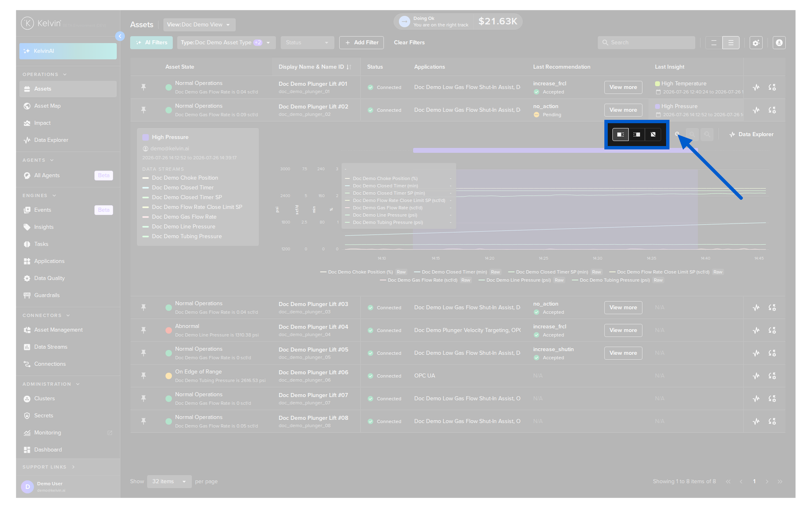Pin the Doc Demo Plunger Lift #01 row
The height and width of the screenshot is (508, 812).
click(144, 87)
